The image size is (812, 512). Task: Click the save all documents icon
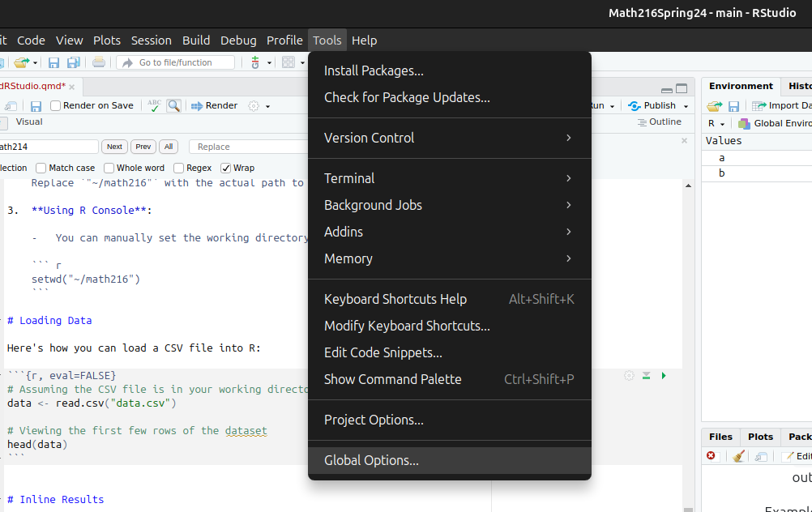[x=73, y=62]
